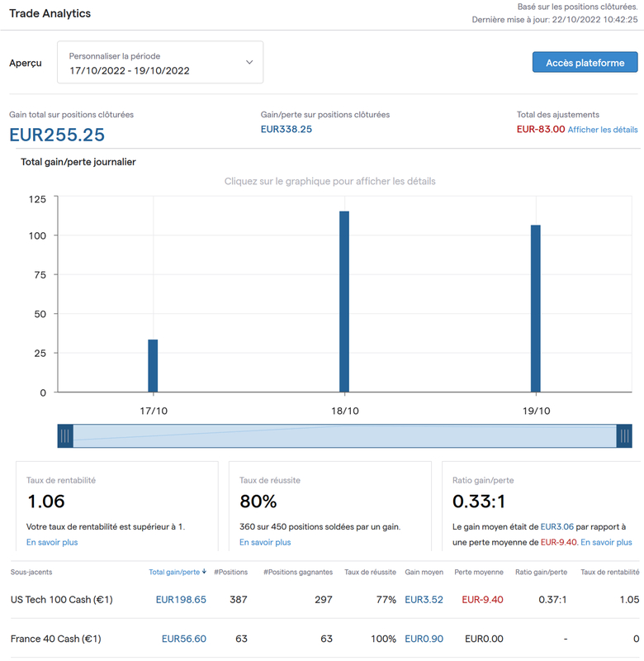Open the US Tech 100 Cash row

point(324,600)
